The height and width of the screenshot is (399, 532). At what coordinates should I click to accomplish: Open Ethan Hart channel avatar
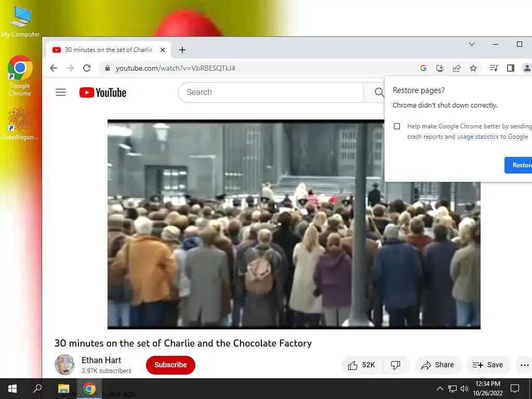click(65, 365)
